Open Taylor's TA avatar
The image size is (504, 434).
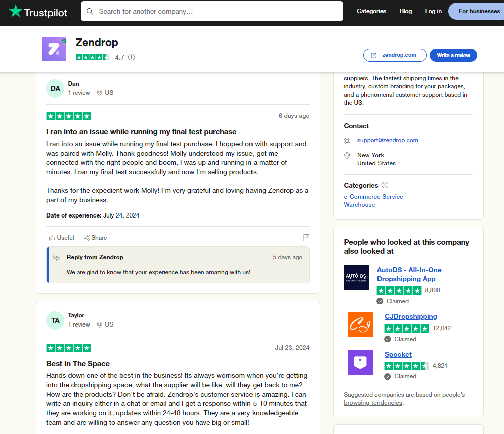coord(55,320)
